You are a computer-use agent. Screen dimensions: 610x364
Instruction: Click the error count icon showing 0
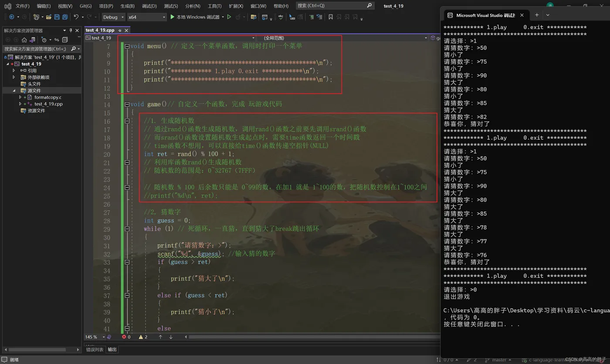[124, 337]
